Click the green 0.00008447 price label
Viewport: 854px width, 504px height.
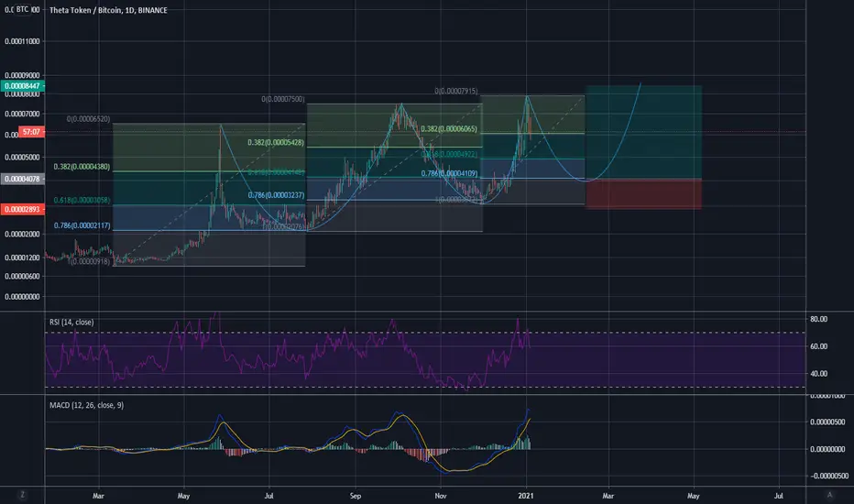[x=22, y=86]
